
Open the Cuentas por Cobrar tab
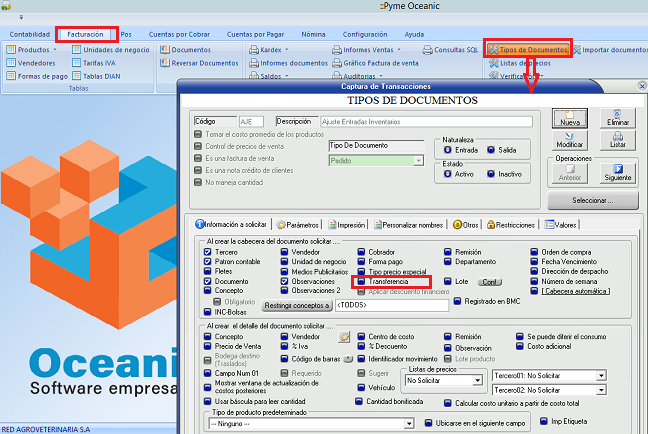[179, 34]
